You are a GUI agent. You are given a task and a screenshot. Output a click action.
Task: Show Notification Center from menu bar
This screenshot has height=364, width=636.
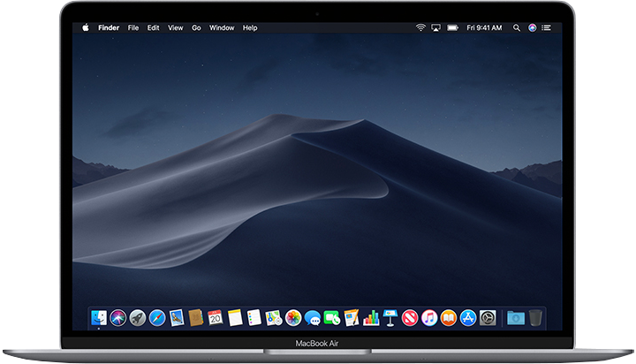[548, 27]
